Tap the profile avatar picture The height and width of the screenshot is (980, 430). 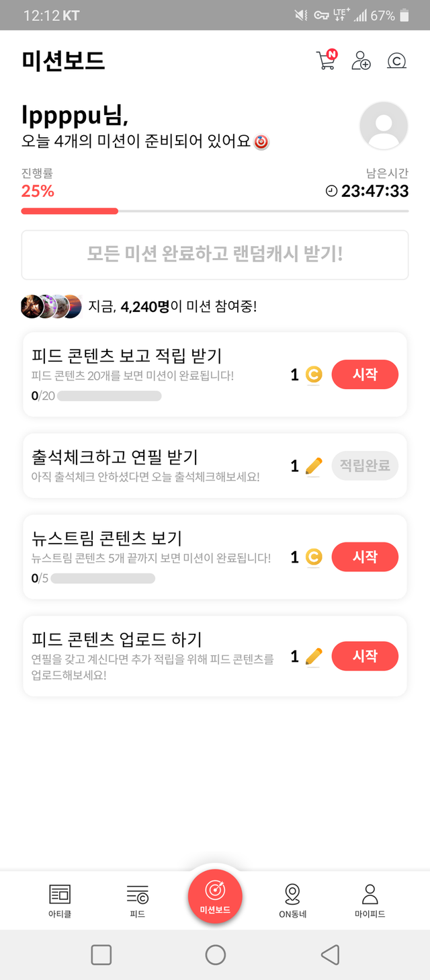coord(384,126)
